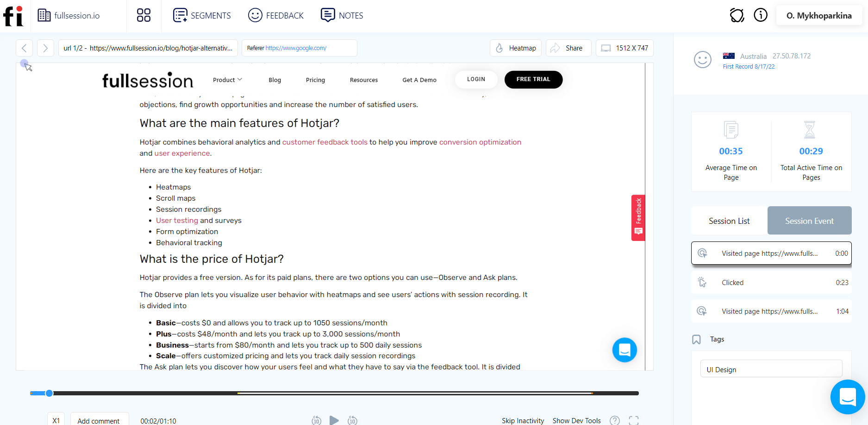The width and height of the screenshot is (868, 425).
Task: Go to the Notes tab
Action: tap(342, 16)
